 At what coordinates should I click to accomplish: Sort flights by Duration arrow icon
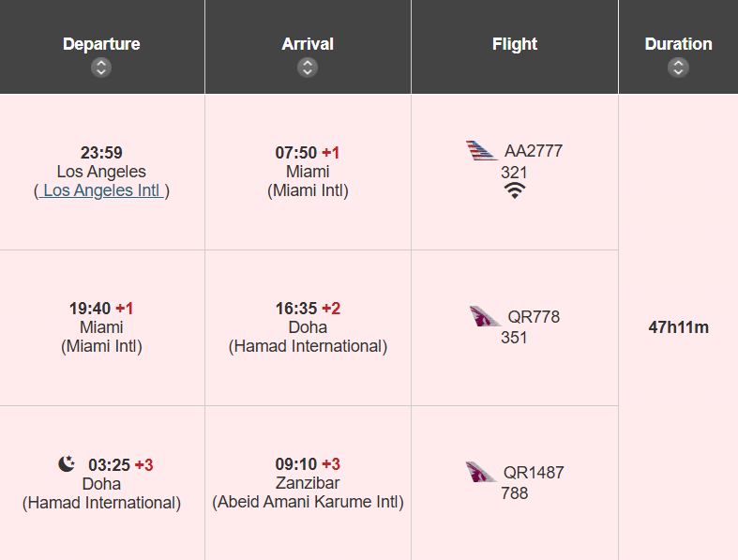pyautogui.click(x=678, y=68)
